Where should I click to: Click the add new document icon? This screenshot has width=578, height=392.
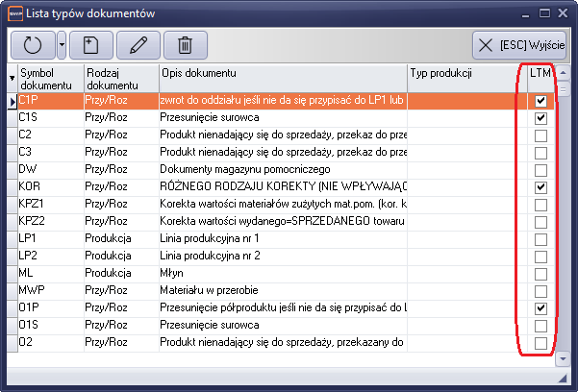[x=90, y=44]
